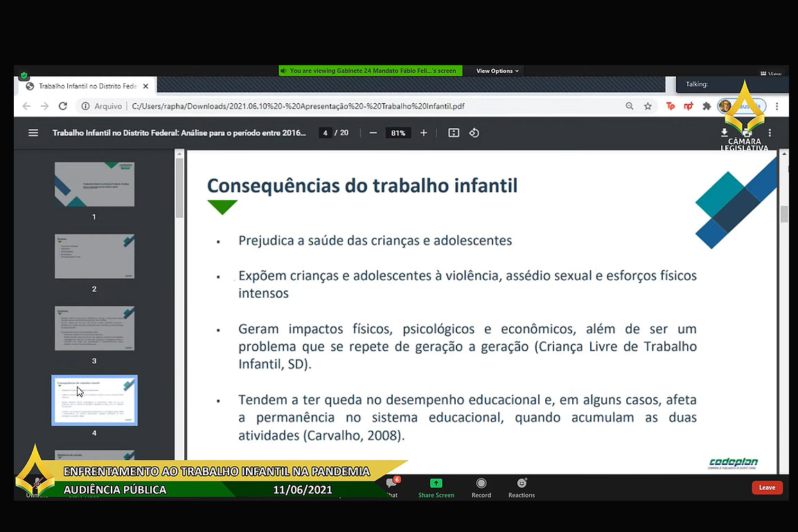Open page 2 thumbnail in sidebar
Viewport: 798px width, 532px height.
pos(95,257)
